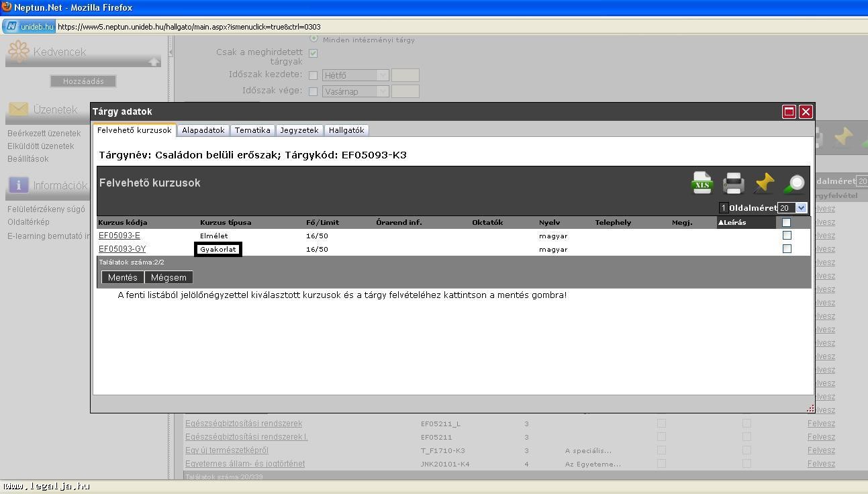Open the Hétfő day dropdown
This screenshot has height=494, width=868.
[x=355, y=75]
